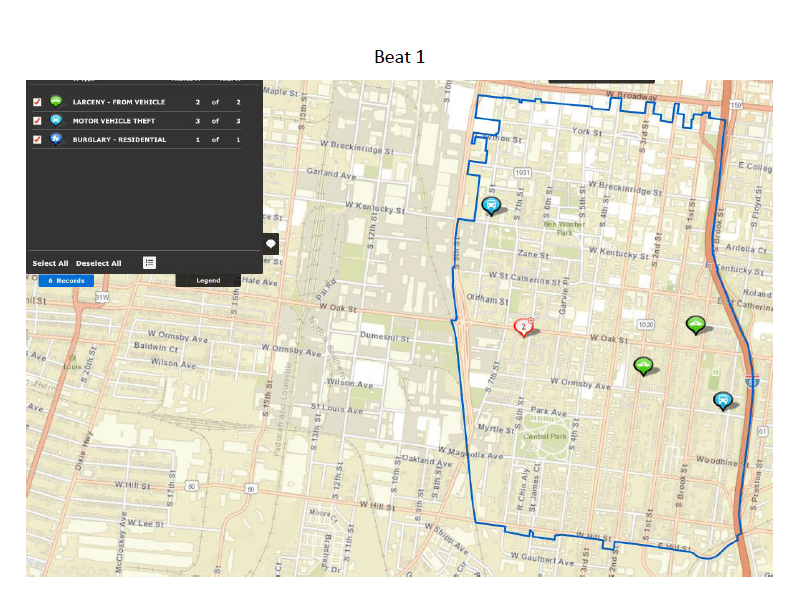Click the green larceny marker on W Oak St
This screenshot has width=804, height=600.
tap(695, 324)
